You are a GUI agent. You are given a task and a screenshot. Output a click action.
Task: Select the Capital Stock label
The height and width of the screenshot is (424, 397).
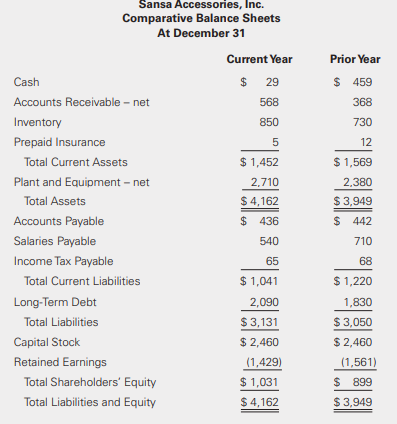(x=47, y=342)
